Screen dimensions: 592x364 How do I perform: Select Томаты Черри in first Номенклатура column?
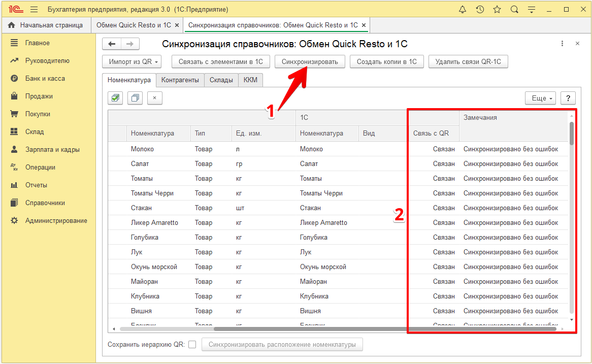pos(152,193)
